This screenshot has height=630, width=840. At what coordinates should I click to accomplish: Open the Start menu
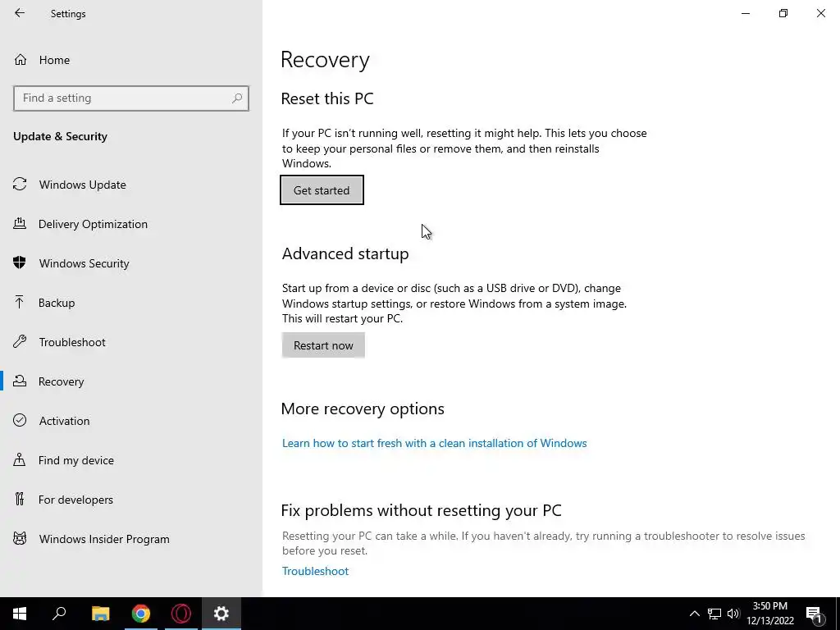tap(20, 614)
